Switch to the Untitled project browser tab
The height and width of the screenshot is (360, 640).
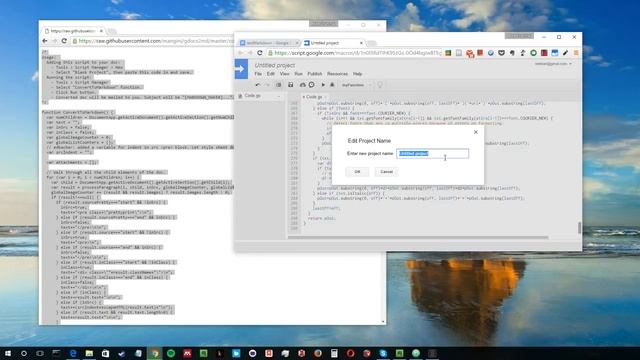(x=333, y=43)
